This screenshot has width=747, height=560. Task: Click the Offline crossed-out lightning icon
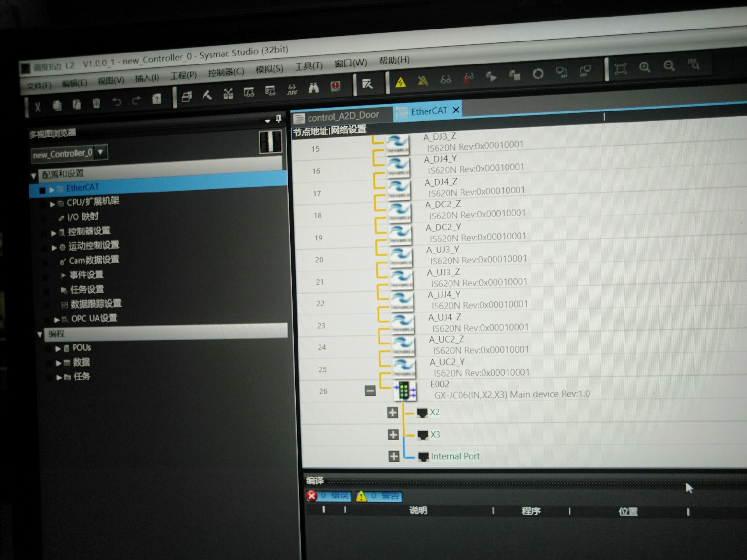point(423,81)
